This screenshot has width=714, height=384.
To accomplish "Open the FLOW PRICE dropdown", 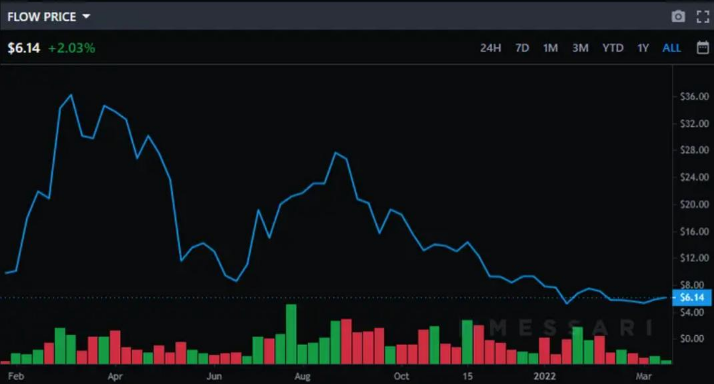I will (48, 17).
